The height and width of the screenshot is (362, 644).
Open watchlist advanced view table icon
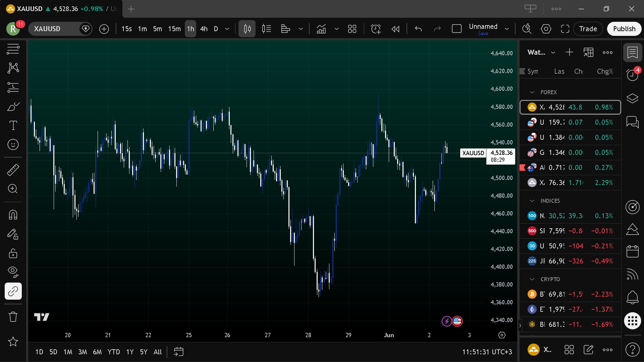(588, 52)
